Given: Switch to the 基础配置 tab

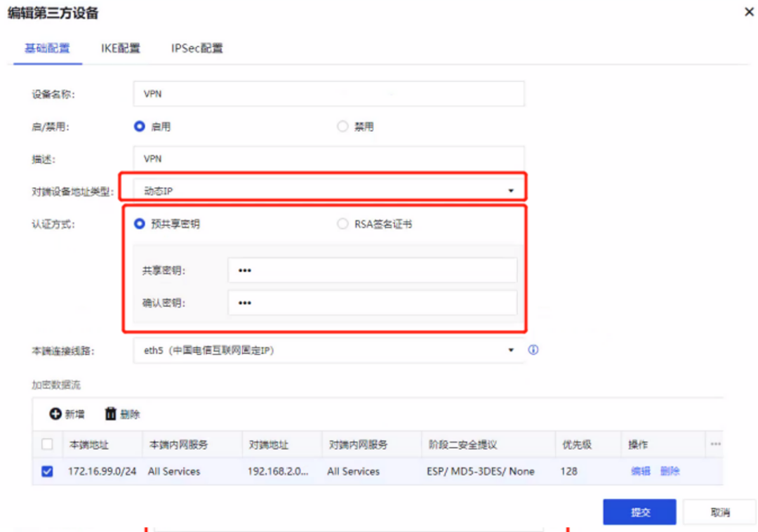Looking at the screenshot, I should pos(48,48).
